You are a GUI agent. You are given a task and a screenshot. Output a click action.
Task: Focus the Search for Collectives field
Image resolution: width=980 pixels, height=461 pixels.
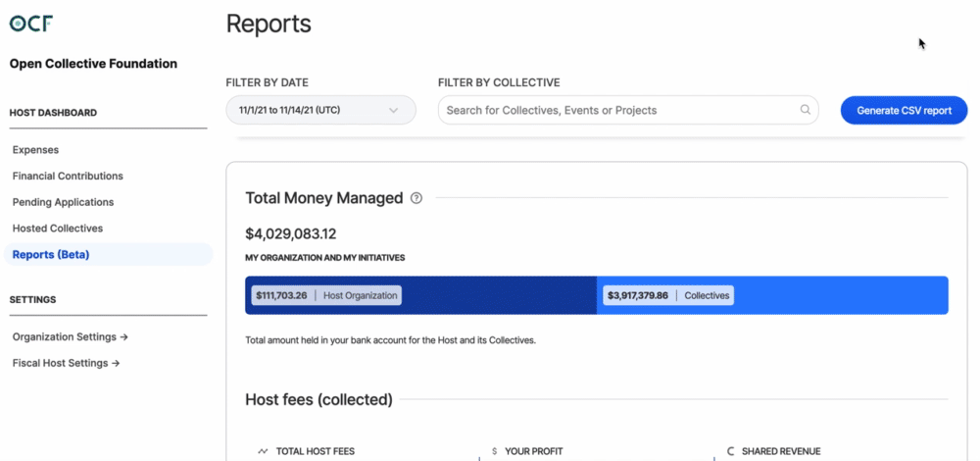(x=628, y=110)
